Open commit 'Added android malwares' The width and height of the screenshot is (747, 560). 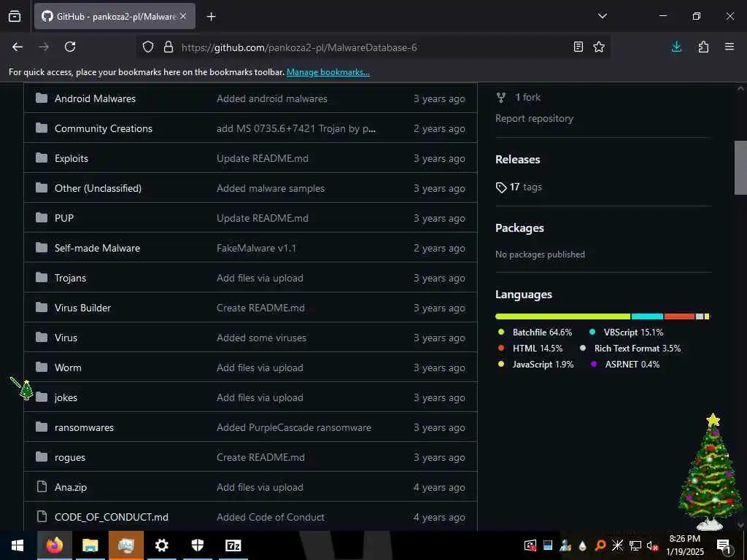[271, 98]
